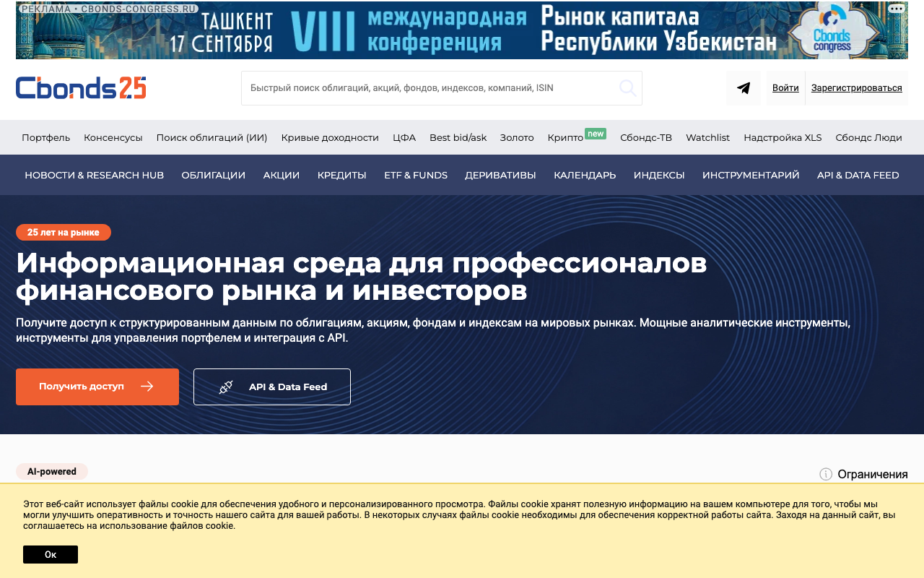Click the quick search input field
924x578 pixels.
point(442,88)
